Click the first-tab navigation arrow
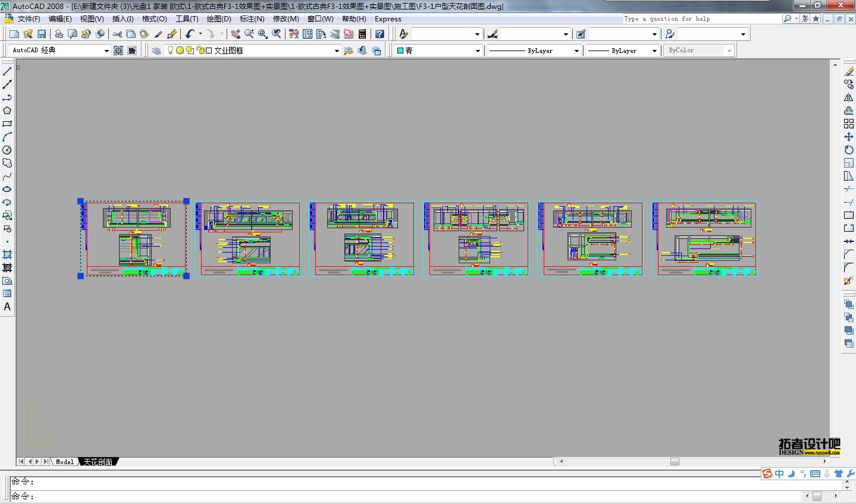The height and width of the screenshot is (504, 856). point(21,462)
